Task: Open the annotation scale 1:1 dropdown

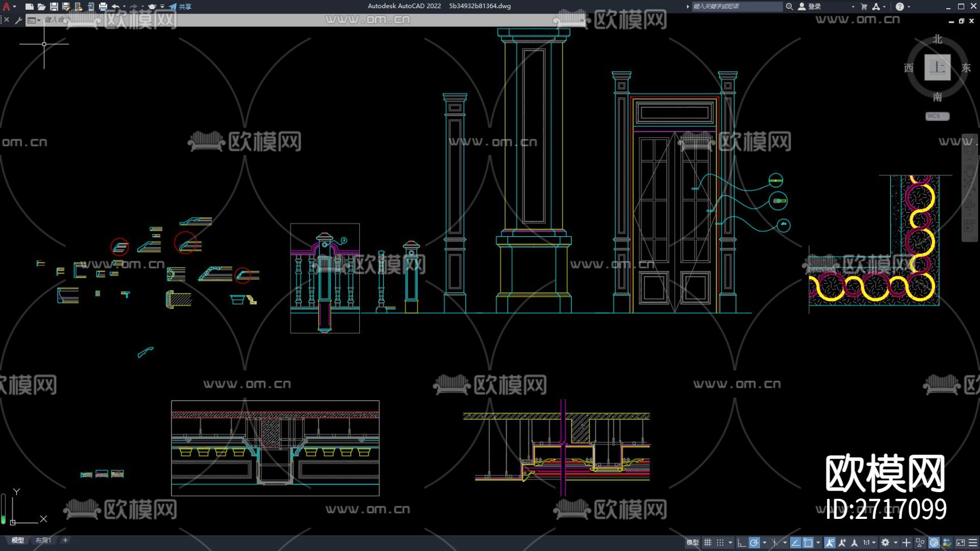Action: click(x=869, y=542)
